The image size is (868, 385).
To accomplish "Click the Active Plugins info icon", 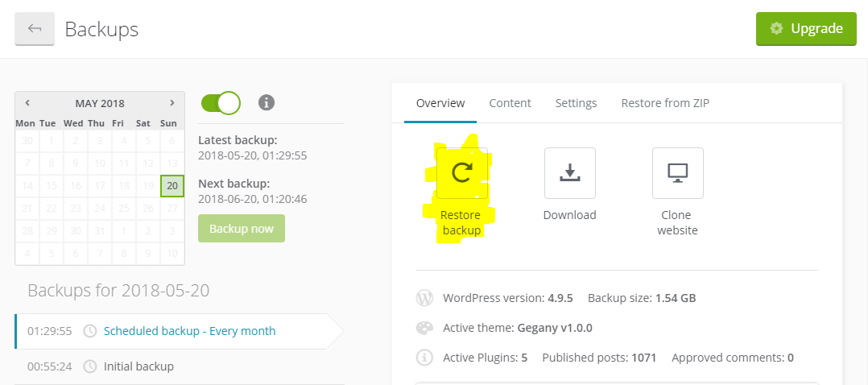I will pyautogui.click(x=424, y=358).
